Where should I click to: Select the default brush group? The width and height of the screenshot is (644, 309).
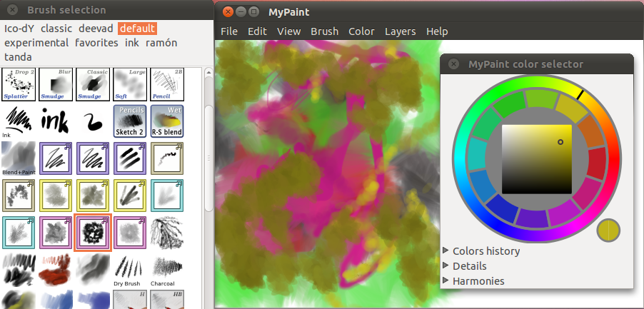138,29
